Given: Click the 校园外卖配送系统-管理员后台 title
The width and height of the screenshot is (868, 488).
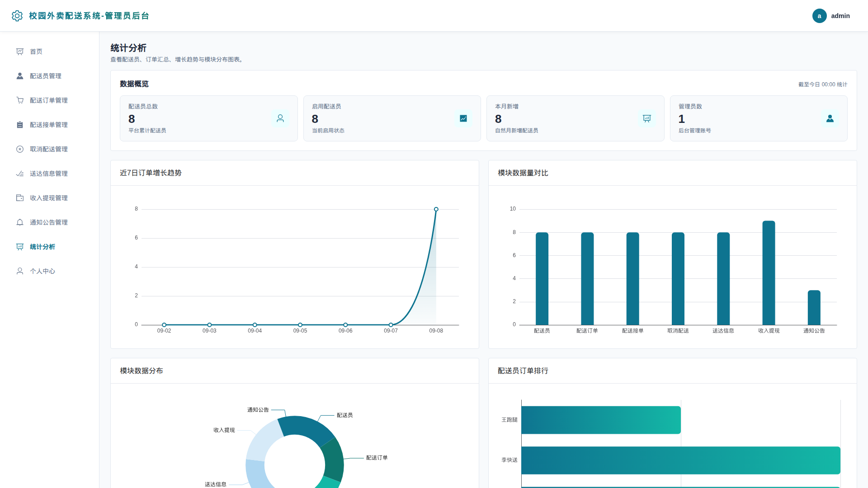Looking at the screenshot, I should (89, 16).
